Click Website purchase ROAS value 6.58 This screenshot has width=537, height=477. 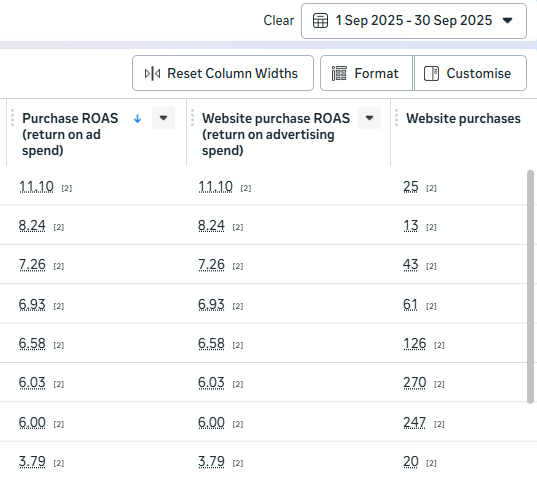[x=211, y=343]
